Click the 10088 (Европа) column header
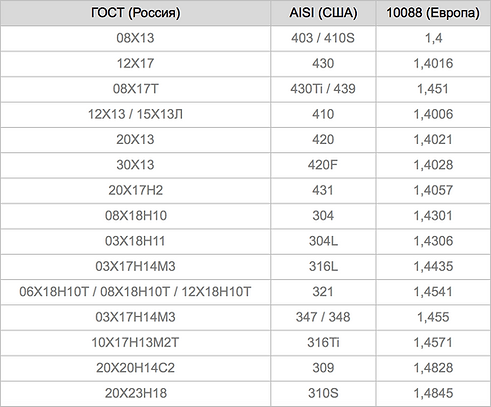 pos(433,13)
